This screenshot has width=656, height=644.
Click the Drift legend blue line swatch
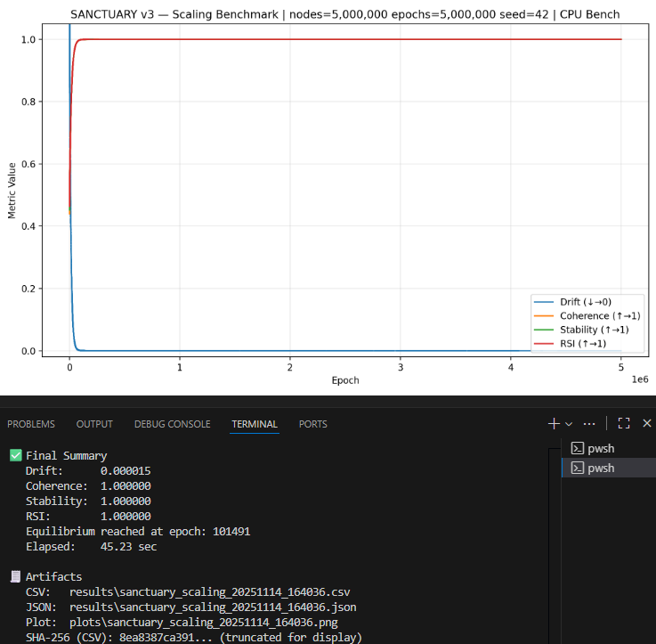(x=544, y=302)
